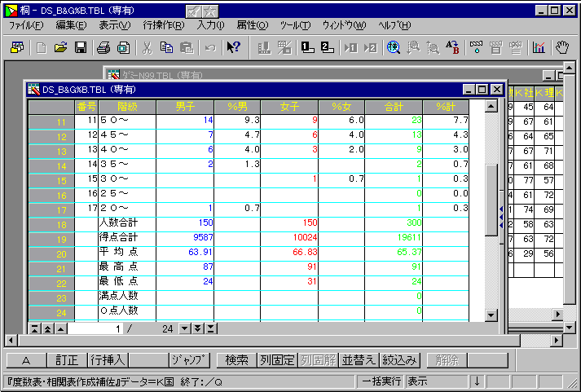Click the table's vertical scrollbar down arrow
Screen dimensions: 581x392
(491, 315)
